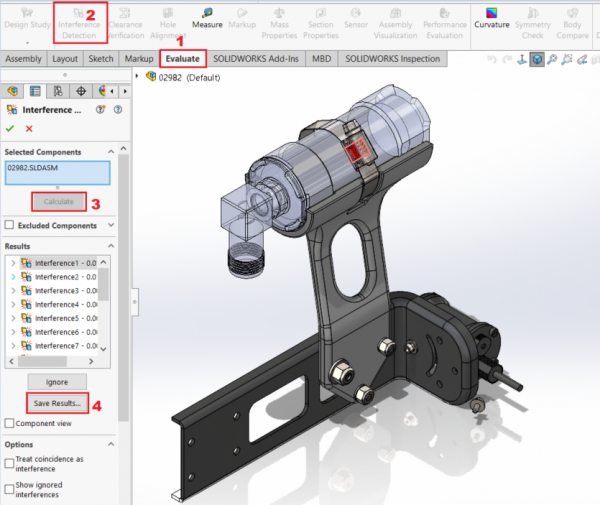Select the Measure tool
This screenshot has width=600, height=505.
207,19
